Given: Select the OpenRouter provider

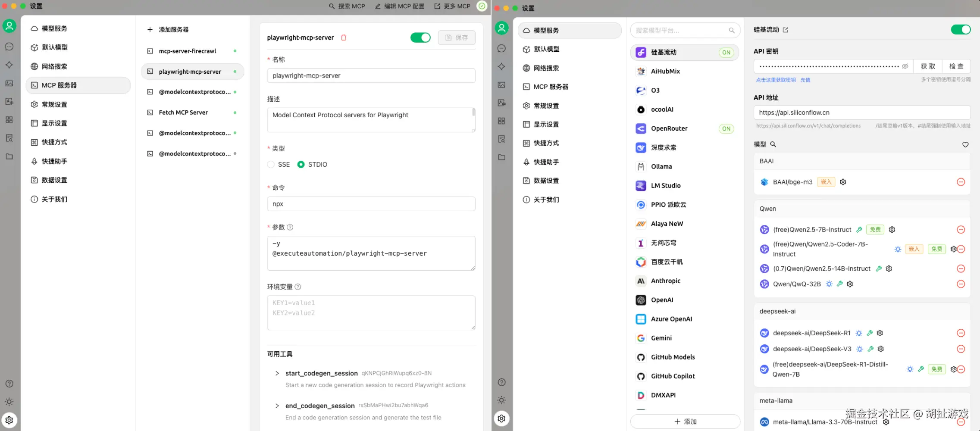Looking at the screenshot, I should pos(685,128).
